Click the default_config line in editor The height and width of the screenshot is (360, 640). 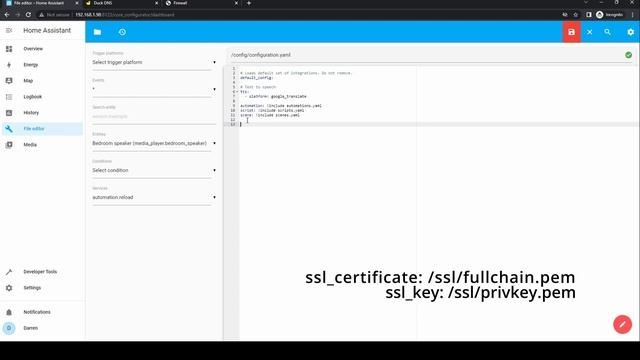tap(257, 78)
